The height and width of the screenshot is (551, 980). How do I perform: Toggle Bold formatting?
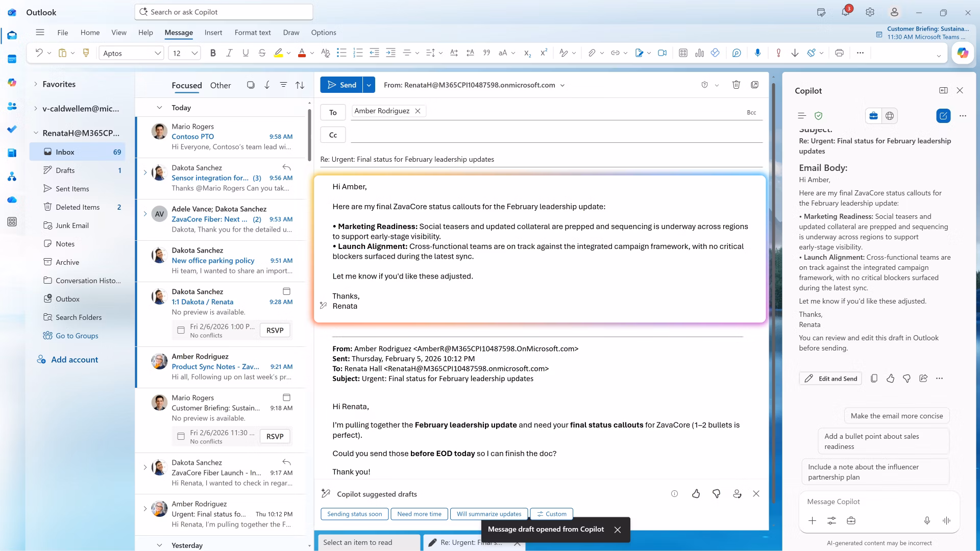coord(213,53)
